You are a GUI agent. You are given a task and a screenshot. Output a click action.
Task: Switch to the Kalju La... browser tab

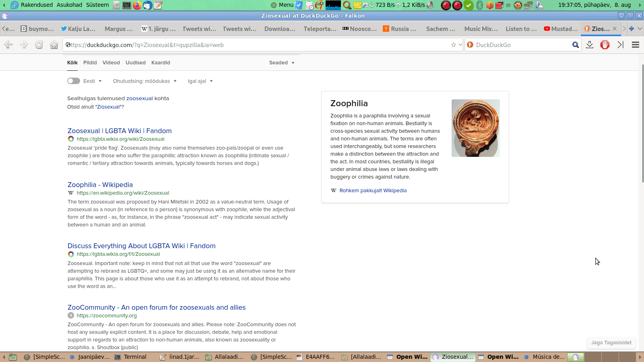(x=78, y=29)
